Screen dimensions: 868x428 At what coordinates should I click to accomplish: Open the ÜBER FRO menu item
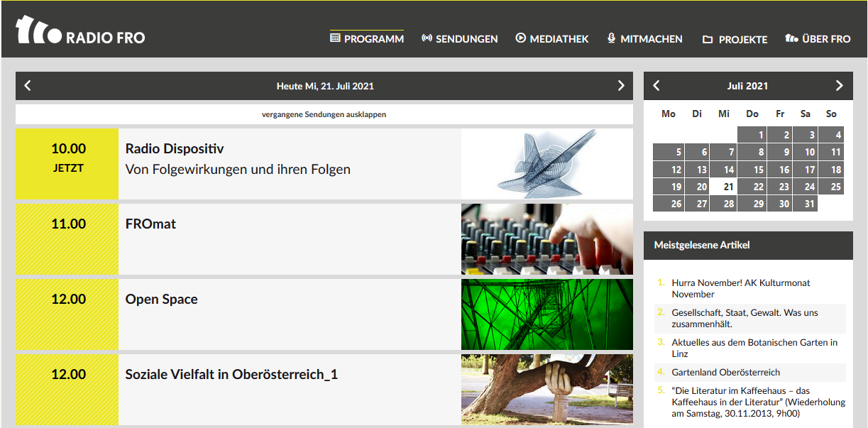(818, 39)
